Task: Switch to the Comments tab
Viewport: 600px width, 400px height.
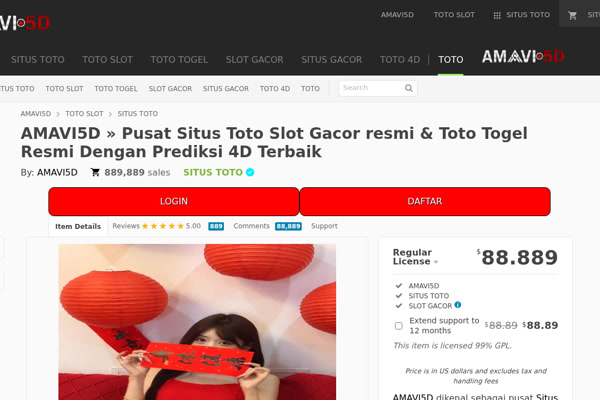Action: [267, 226]
